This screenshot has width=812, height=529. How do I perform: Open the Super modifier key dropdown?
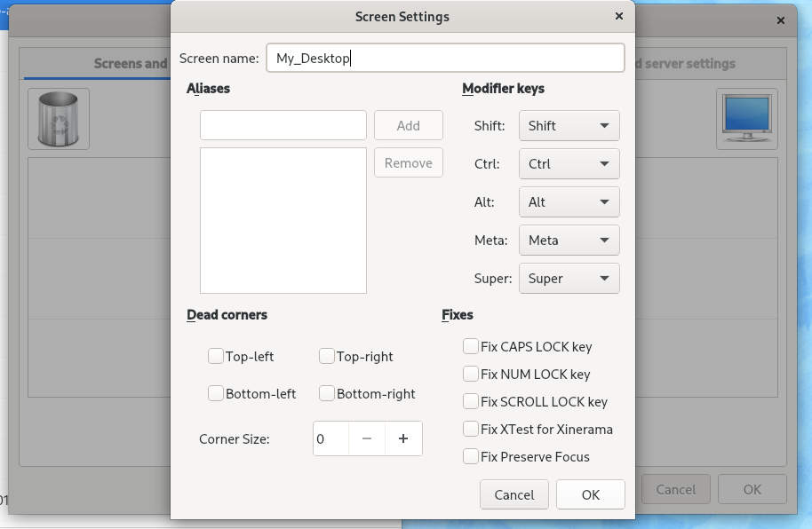pos(569,279)
